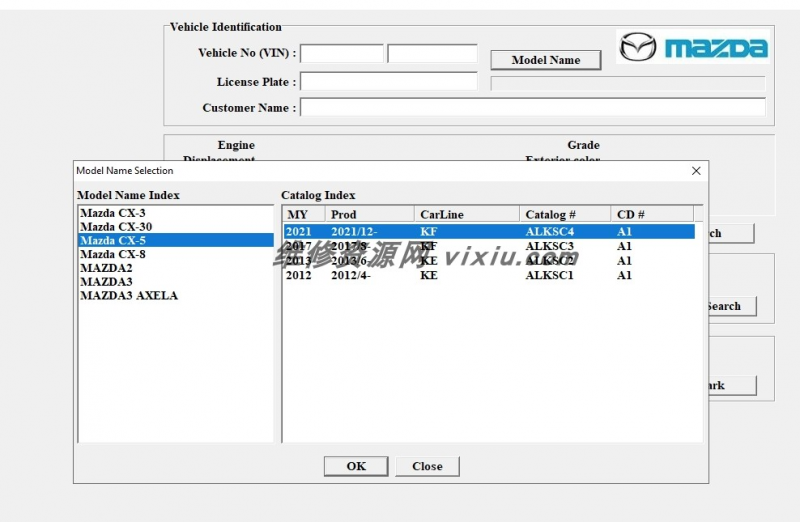The height and width of the screenshot is (522, 800).
Task: Click 2012/4- production date cell
Action: (x=351, y=275)
